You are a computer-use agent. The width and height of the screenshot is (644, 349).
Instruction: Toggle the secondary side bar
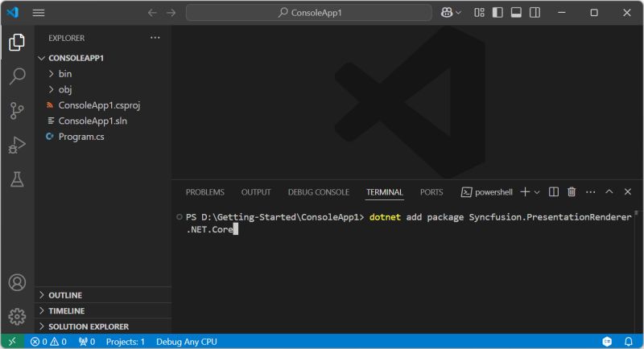click(x=535, y=13)
